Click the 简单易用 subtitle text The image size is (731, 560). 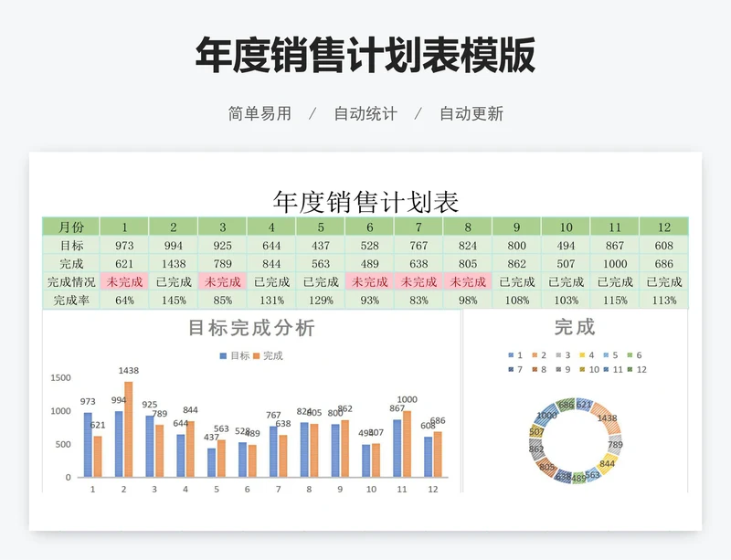coord(260,113)
